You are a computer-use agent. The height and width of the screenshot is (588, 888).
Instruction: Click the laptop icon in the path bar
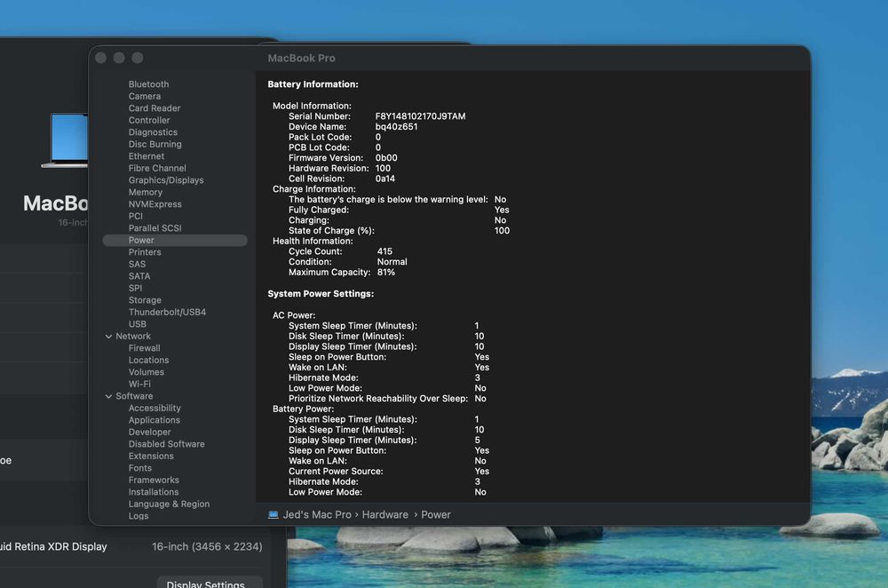273,515
